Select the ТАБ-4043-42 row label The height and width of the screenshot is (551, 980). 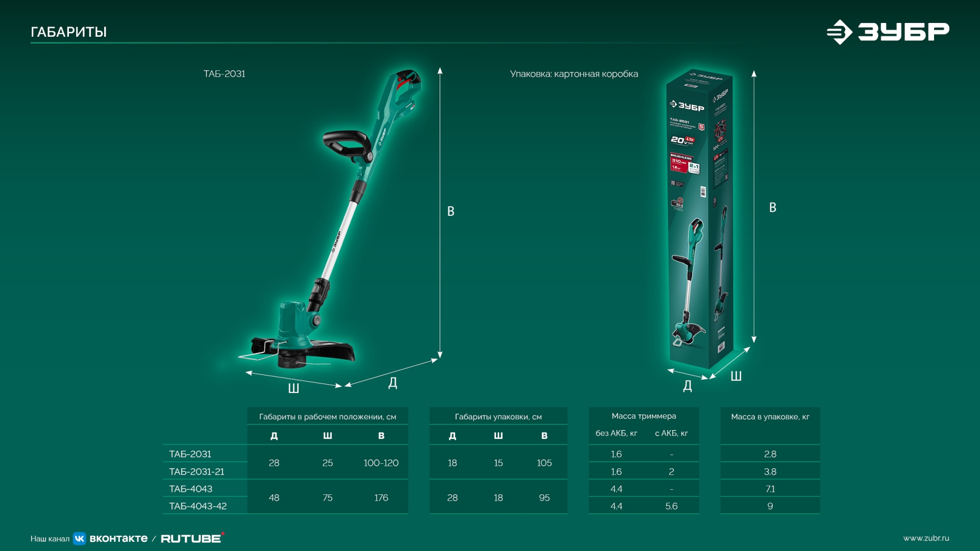[198, 506]
